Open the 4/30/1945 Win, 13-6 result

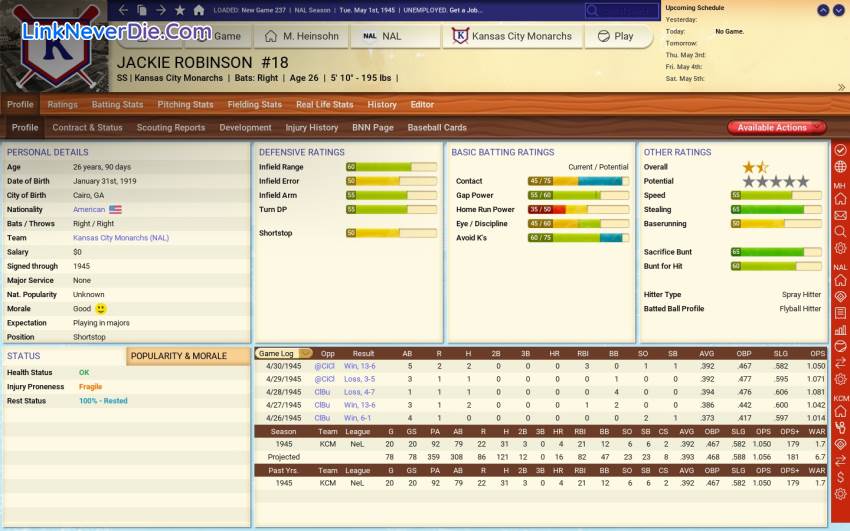359,366
